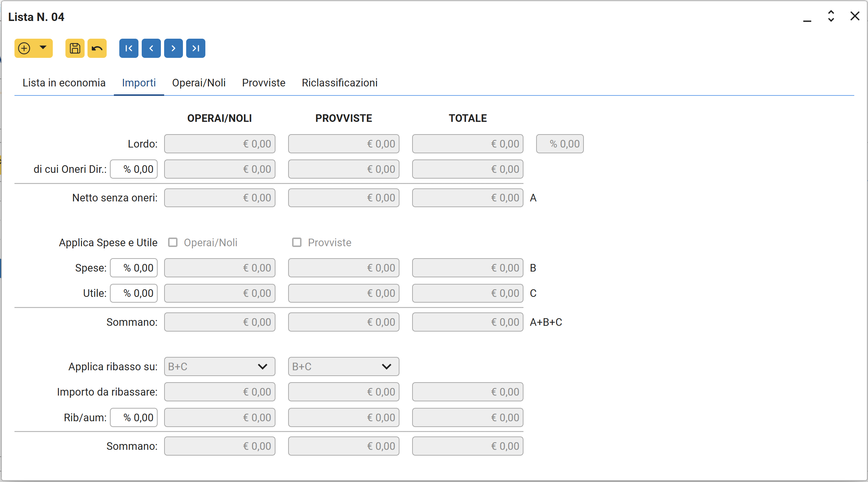Viewport: 868px width, 482px height.
Task: Click the Spese percentage input field
Action: pos(134,268)
